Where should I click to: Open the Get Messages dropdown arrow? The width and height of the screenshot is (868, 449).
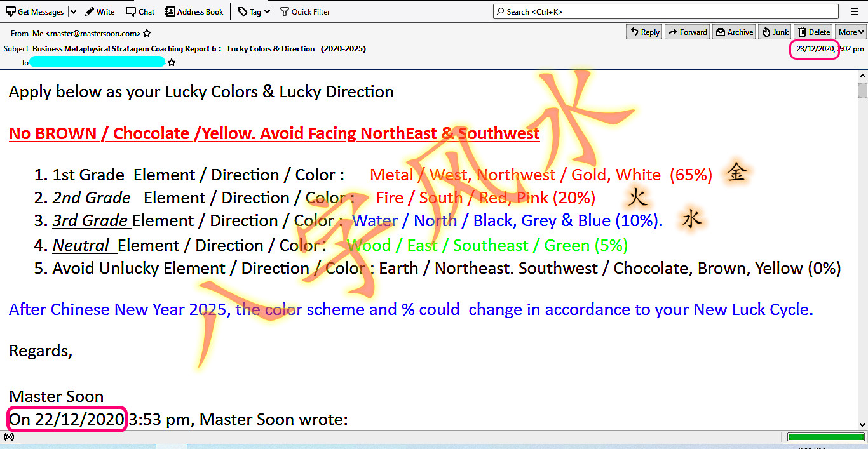pyautogui.click(x=73, y=11)
